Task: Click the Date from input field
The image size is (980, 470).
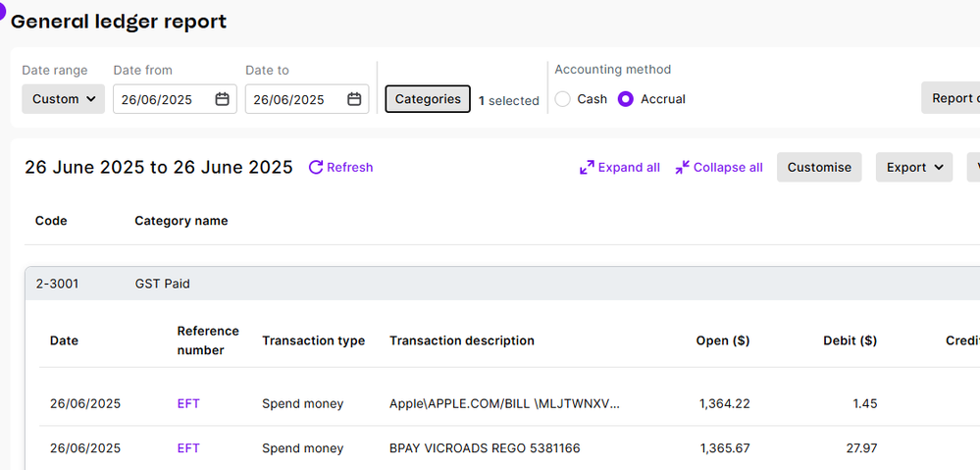Action: [164, 99]
